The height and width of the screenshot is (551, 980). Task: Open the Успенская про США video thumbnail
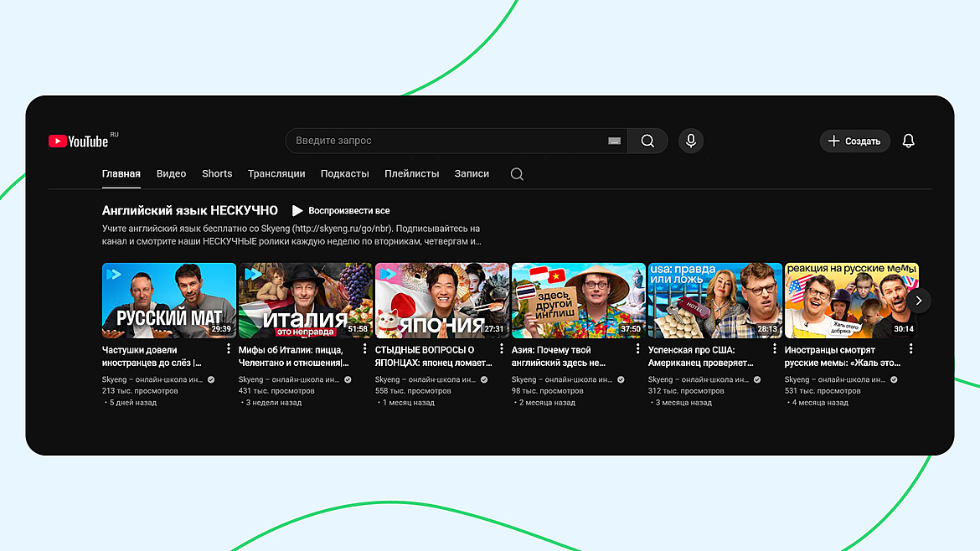click(x=714, y=300)
